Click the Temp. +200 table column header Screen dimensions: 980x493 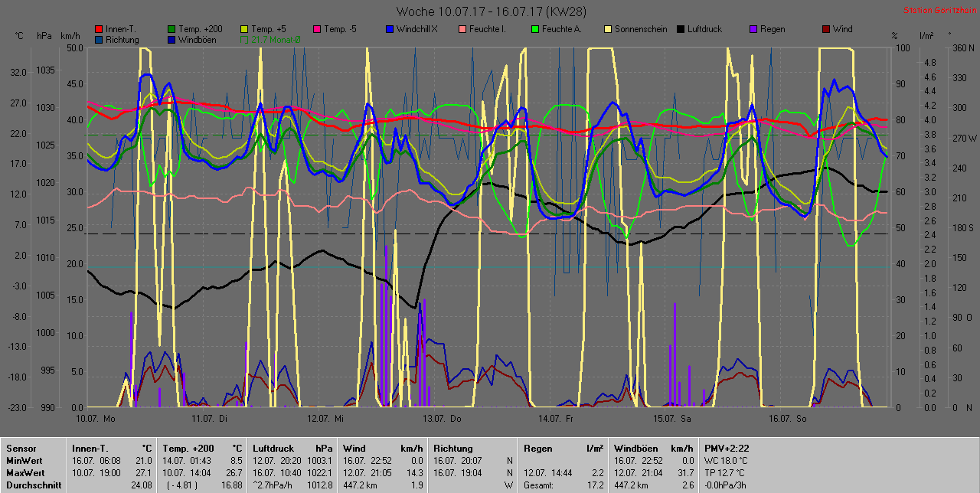(x=187, y=448)
